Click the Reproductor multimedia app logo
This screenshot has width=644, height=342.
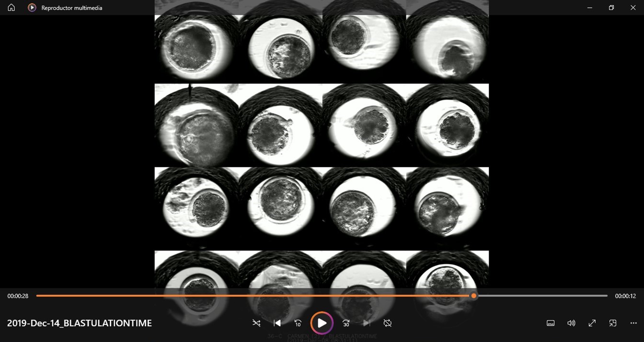pos(32,8)
